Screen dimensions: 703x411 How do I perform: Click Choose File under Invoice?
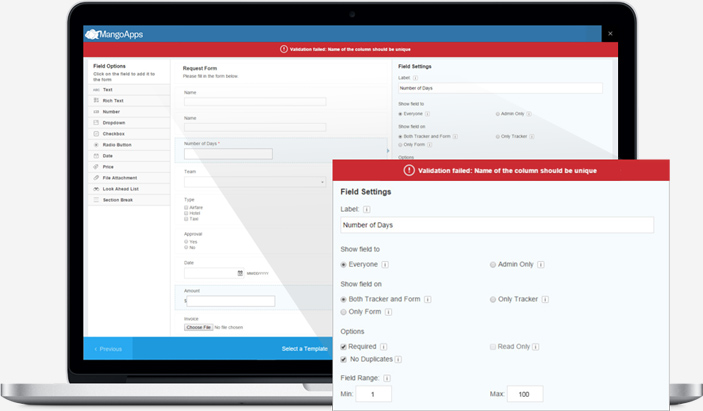click(x=198, y=327)
